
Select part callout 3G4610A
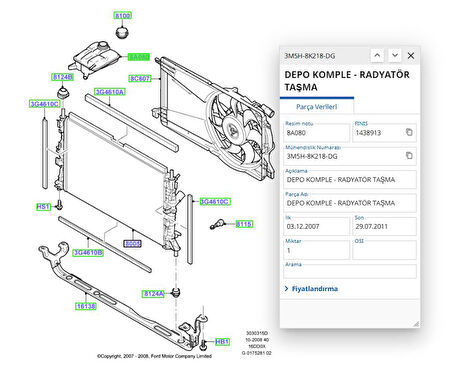pyautogui.click(x=110, y=92)
